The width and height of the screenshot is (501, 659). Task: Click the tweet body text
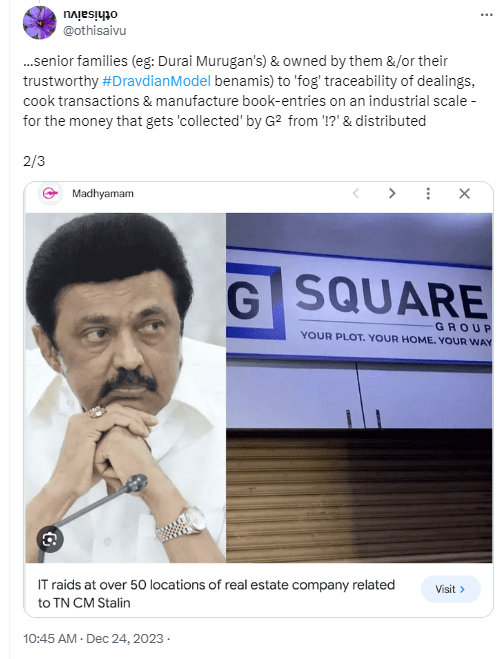tap(250, 91)
